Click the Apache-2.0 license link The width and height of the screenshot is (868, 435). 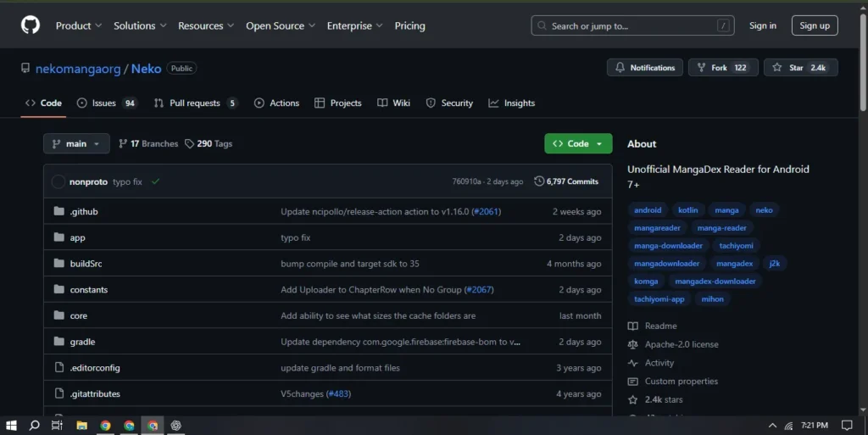coord(681,344)
